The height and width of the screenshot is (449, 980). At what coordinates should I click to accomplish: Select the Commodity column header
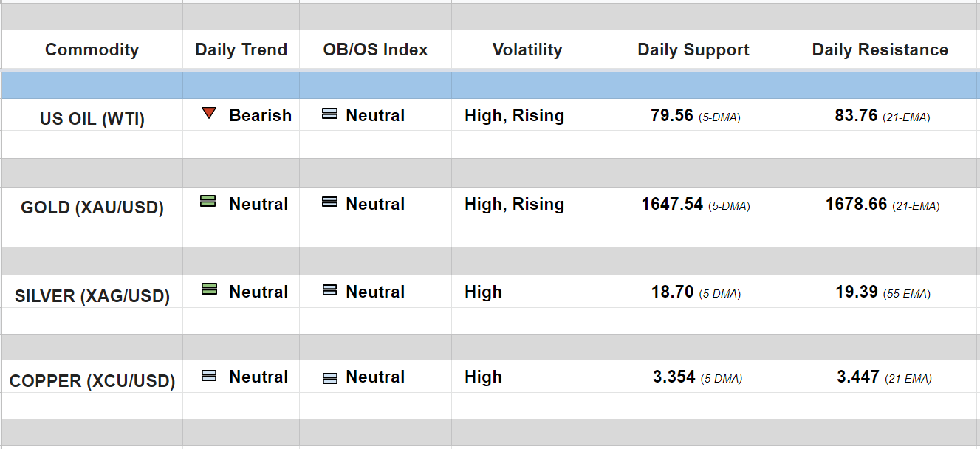tap(92, 50)
